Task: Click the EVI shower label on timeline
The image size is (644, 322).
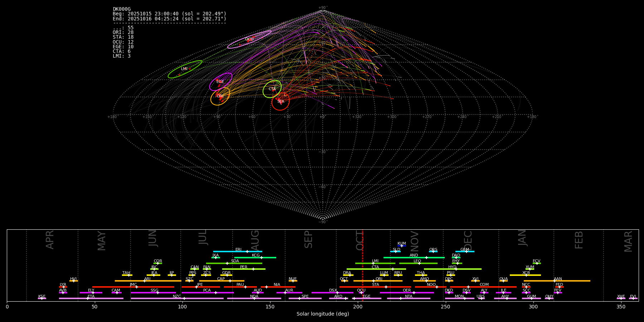Action: click(x=633, y=297)
